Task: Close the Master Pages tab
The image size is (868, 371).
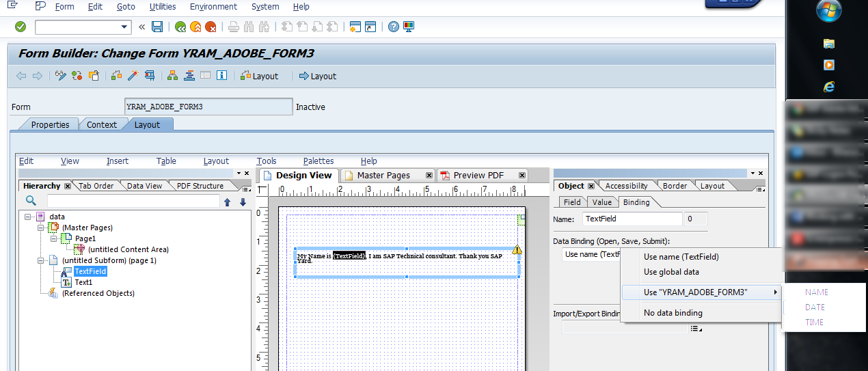Action: coord(429,176)
